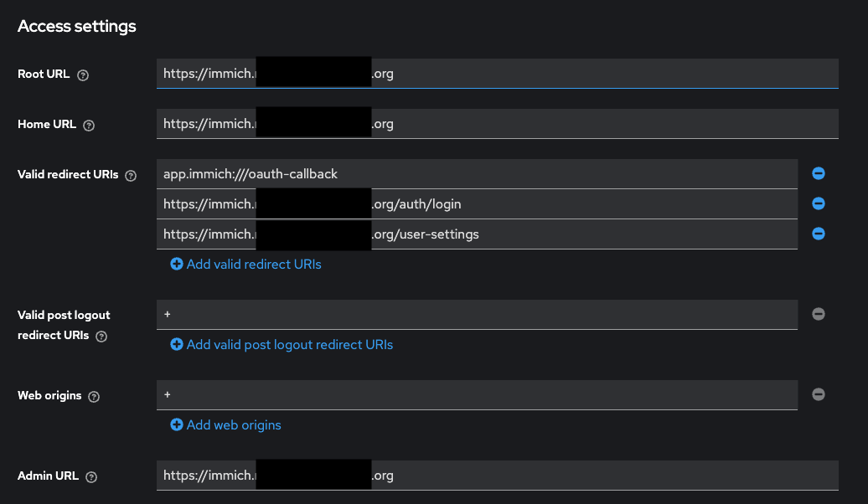This screenshot has height=504, width=868.
Task: Add a new valid redirect URI
Action: 247,264
